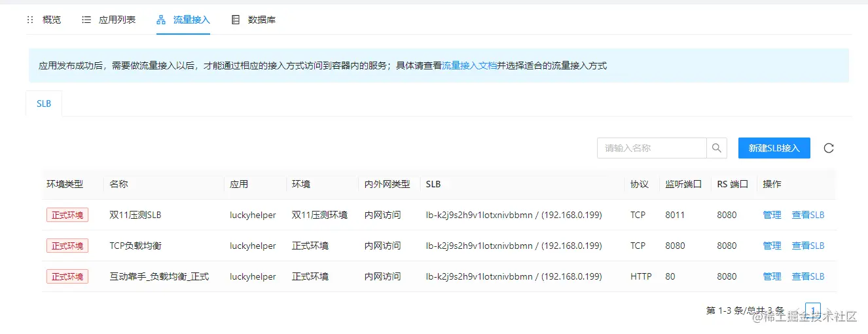Click the 概览 grid dots icon
Screen dimensions: 868x334
pyautogui.click(x=30, y=20)
